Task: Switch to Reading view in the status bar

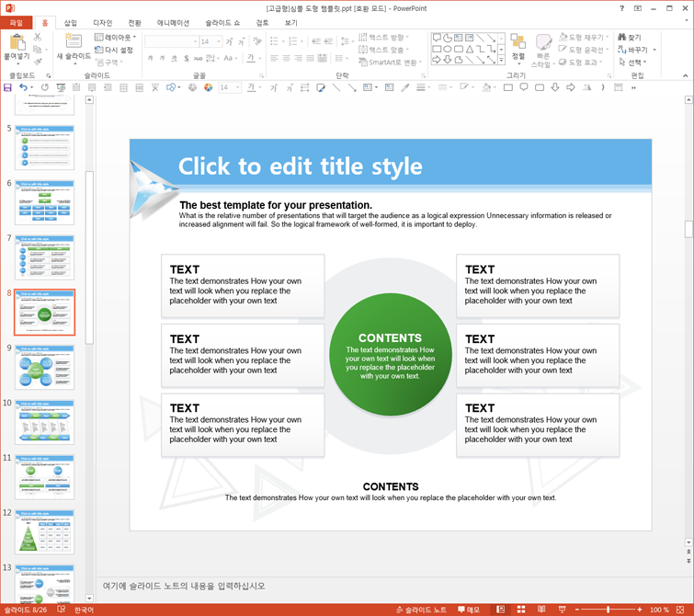Action: tap(541, 610)
